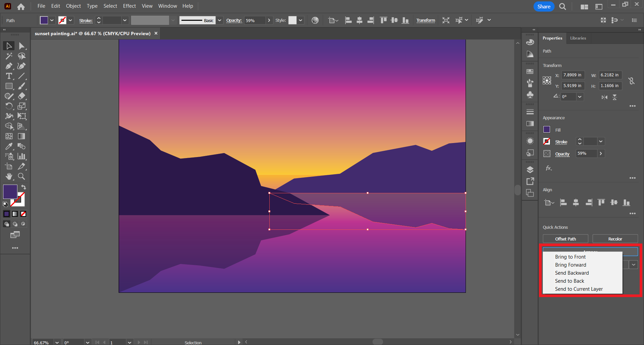644x345 pixels.
Task: Open effects fx in Appearance section
Action: (549, 168)
